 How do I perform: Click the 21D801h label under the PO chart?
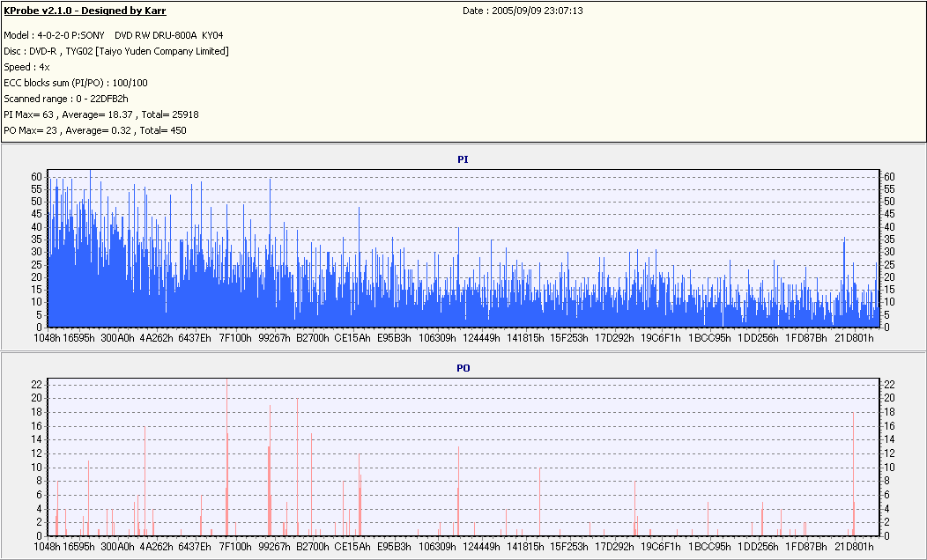pyautogui.click(x=854, y=547)
